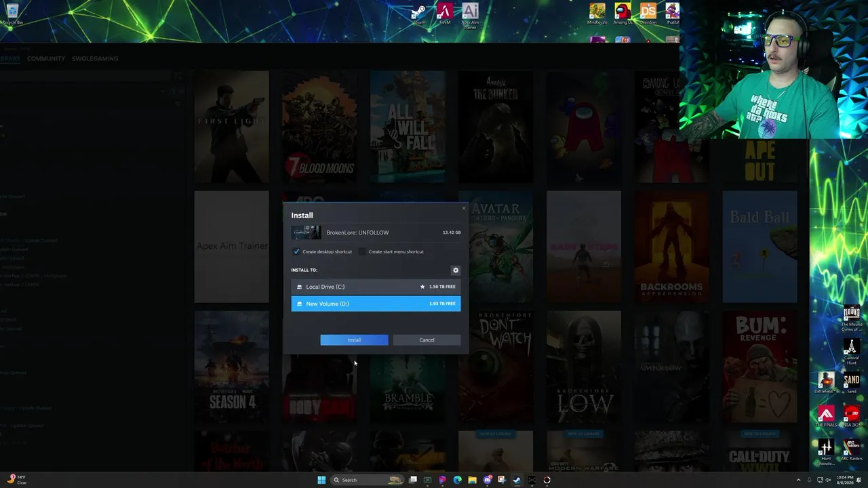Select the Bramble game cover
Screen dimensions: 868x488
[408, 388]
